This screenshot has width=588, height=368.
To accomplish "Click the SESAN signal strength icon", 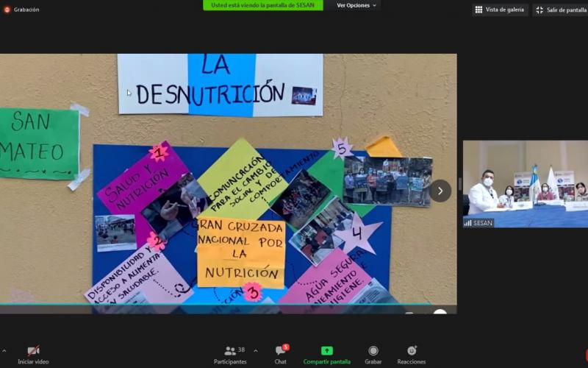I will pyautogui.click(x=467, y=223).
